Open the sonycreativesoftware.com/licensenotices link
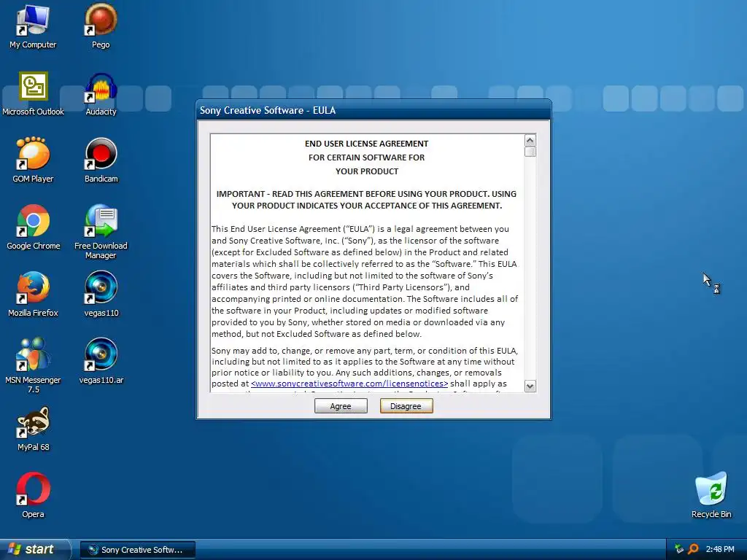 [x=349, y=384]
